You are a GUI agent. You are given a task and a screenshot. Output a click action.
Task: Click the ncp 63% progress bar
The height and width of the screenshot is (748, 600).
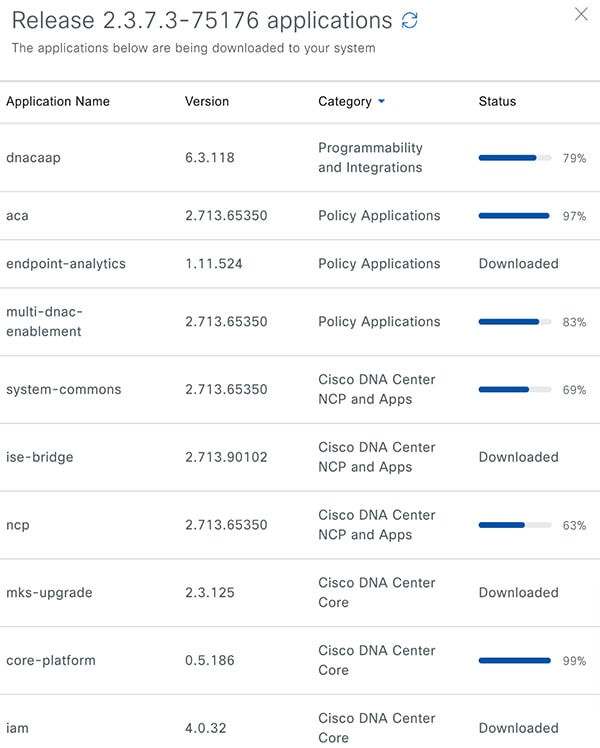(x=515, y=525)
